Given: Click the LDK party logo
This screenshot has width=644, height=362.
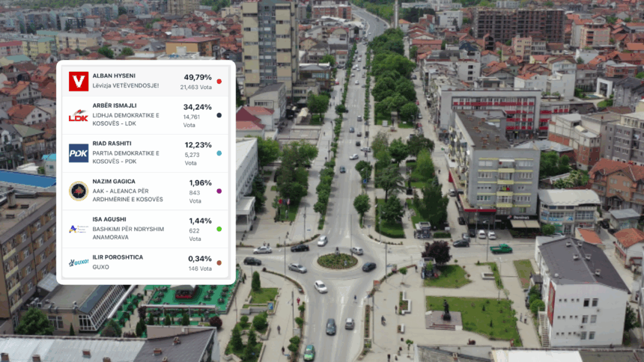Looking at the screenshot, I should (79, 116).
